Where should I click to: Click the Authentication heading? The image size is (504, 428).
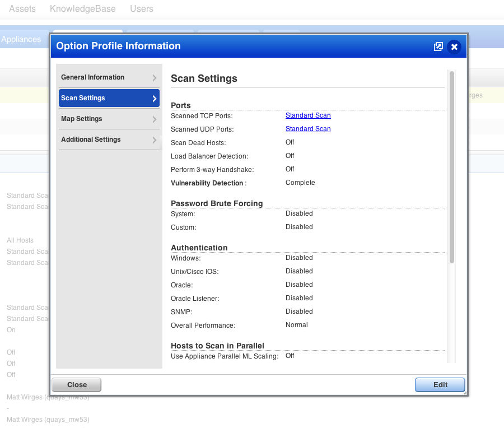pos(199,248)
